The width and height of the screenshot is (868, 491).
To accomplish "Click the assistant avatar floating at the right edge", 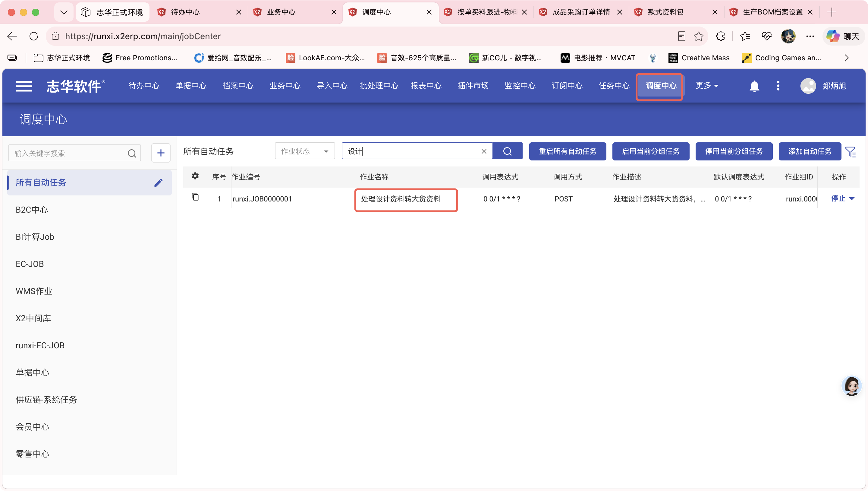I will point(852,386).
